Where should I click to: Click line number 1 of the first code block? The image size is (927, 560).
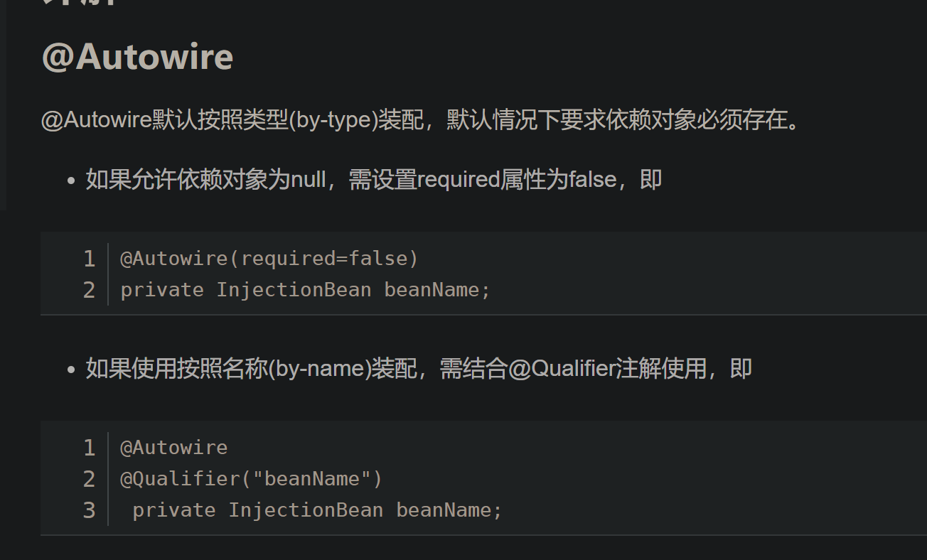[89, 259]
